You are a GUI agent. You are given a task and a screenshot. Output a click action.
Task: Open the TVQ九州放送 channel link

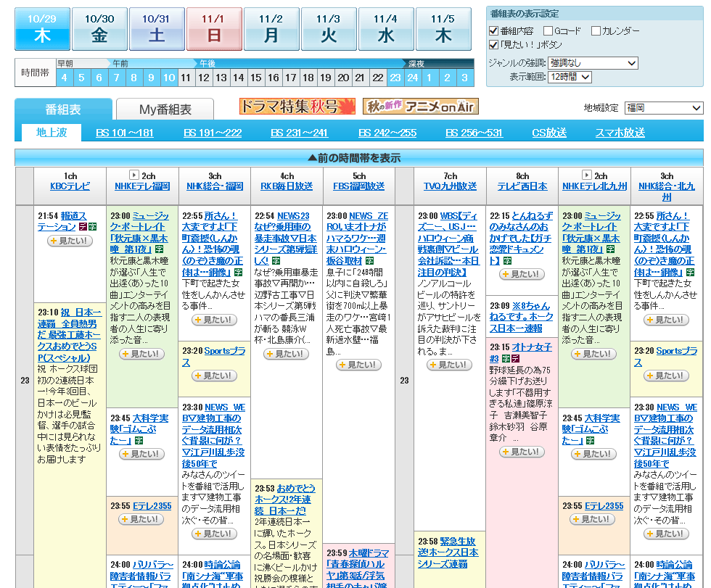tap(451, 186)
